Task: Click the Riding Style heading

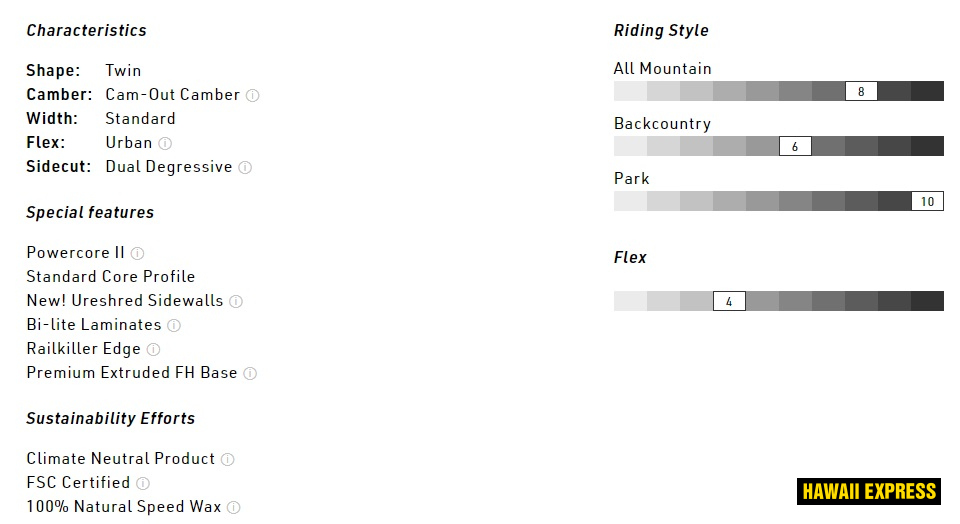Action: (661, 31)
